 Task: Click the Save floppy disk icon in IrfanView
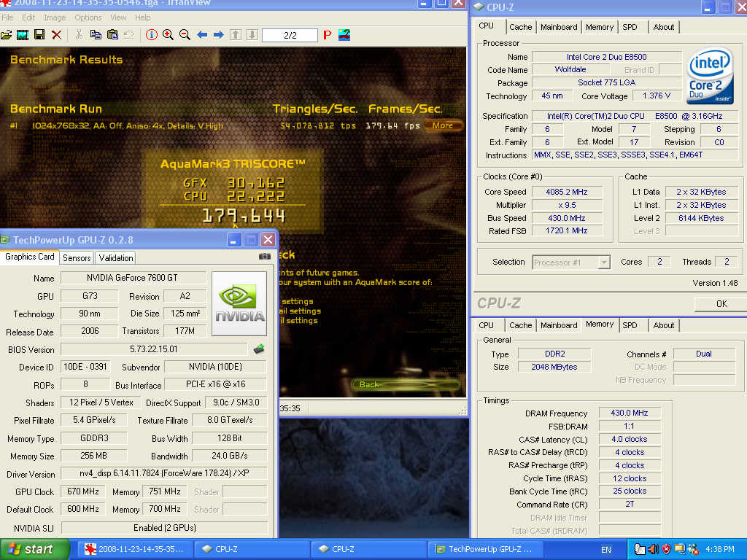click(39, 35)
